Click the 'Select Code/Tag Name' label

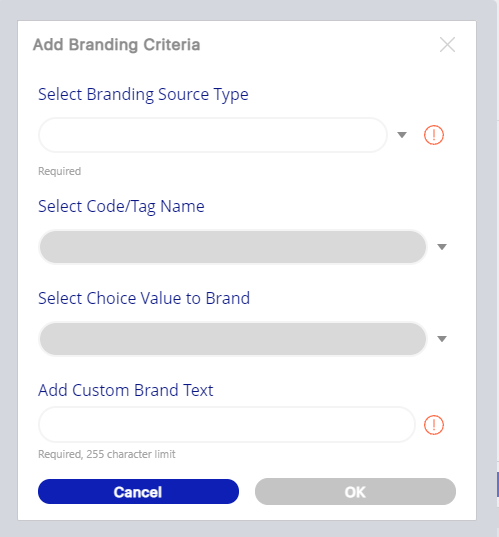click(x=121, y=207)
